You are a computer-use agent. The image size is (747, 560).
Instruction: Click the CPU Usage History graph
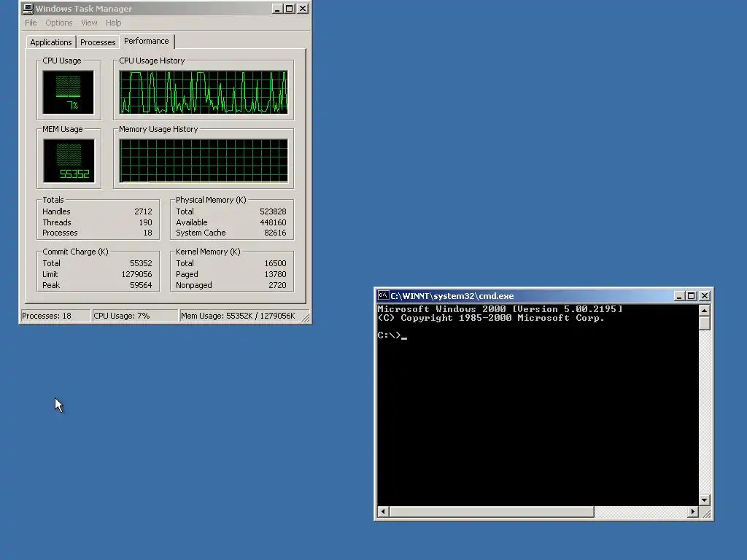click(204, 93)
